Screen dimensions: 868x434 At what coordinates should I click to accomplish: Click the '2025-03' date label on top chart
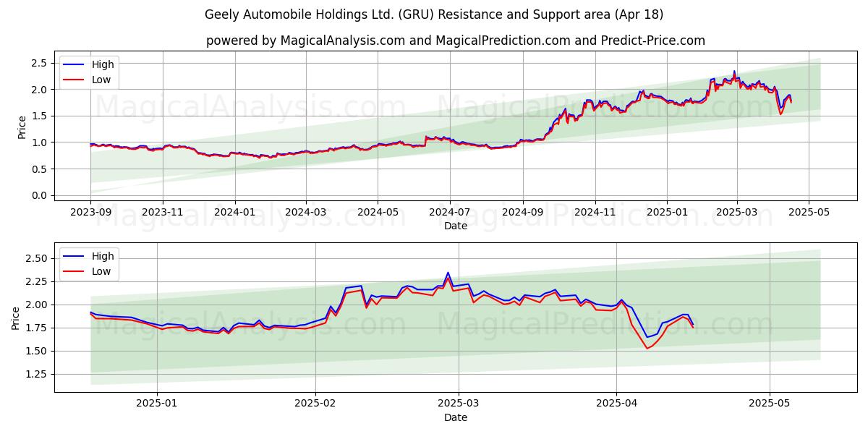(737, 213)
